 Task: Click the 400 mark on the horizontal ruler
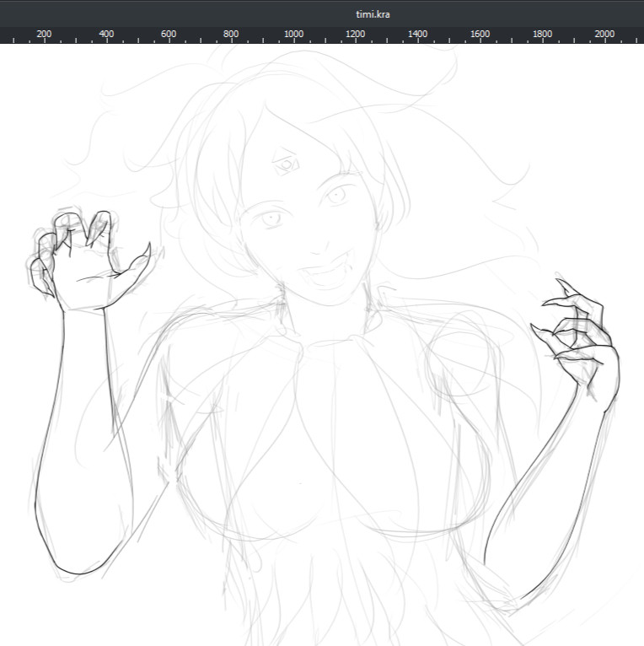click(106, 34)
